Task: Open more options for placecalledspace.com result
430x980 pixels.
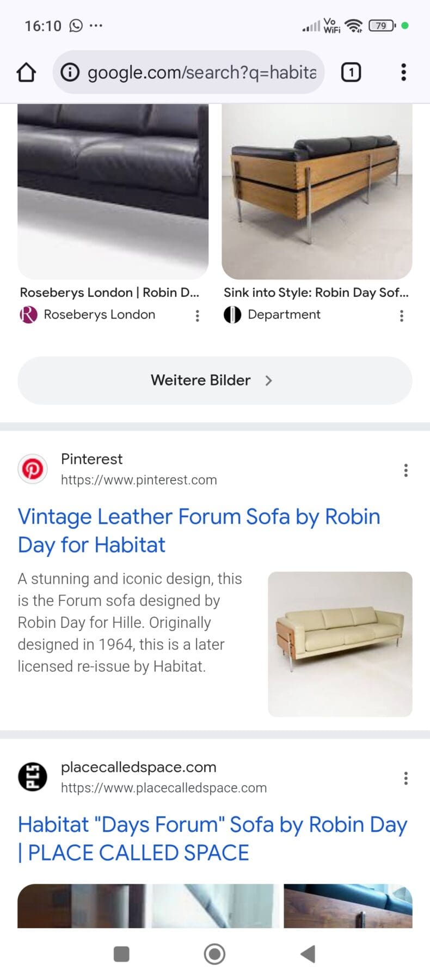Action: (406, 778)
